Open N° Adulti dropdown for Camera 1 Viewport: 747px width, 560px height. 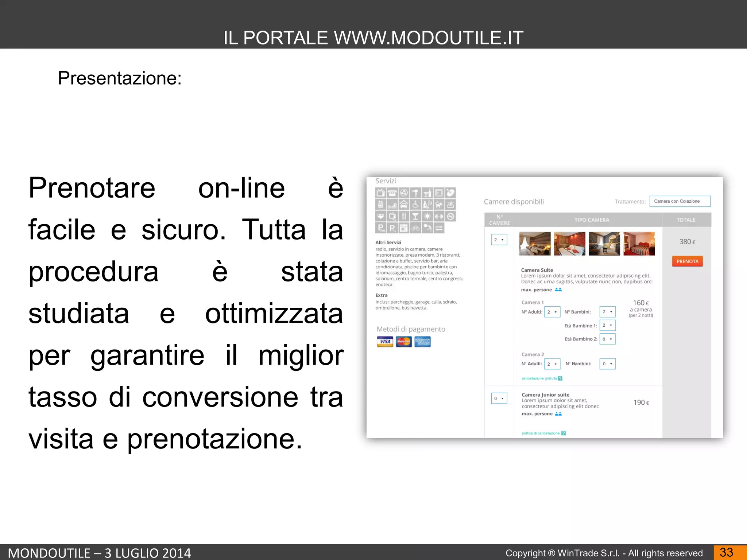click(552, 312)
